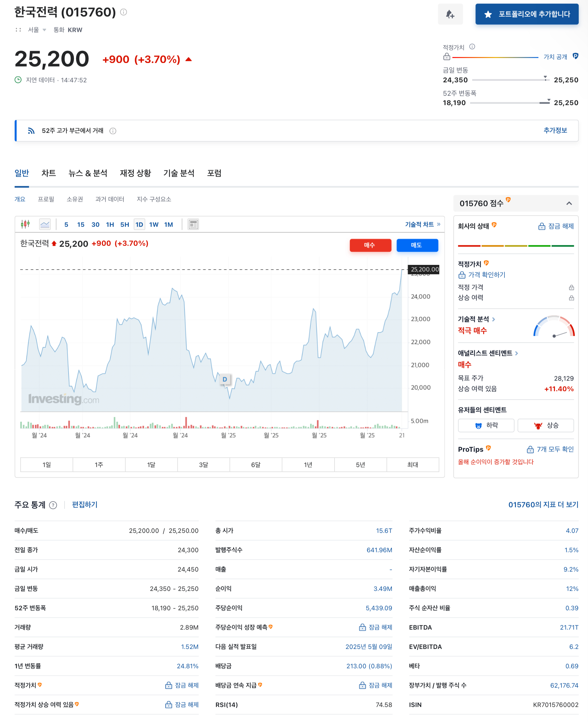Image resolution: width=588 pixels, height=722 pixels.
Task: Select candlestick chart type icon
Action: pyautogui.click(x=25, y=224)
